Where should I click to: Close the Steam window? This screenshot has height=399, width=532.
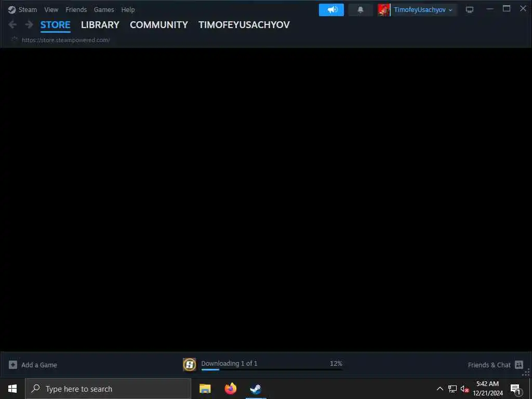click(x=523, y=9)
